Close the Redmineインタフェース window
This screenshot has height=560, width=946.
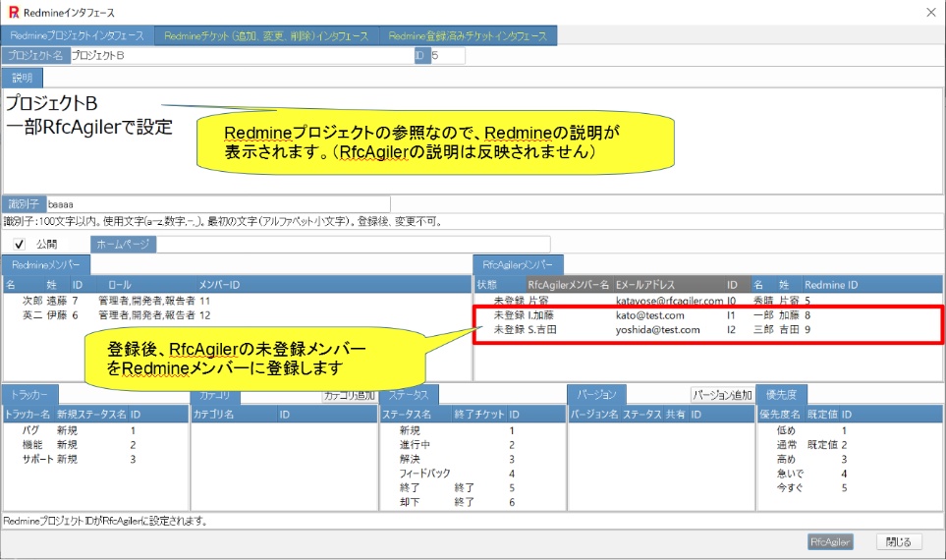(931, 12)
